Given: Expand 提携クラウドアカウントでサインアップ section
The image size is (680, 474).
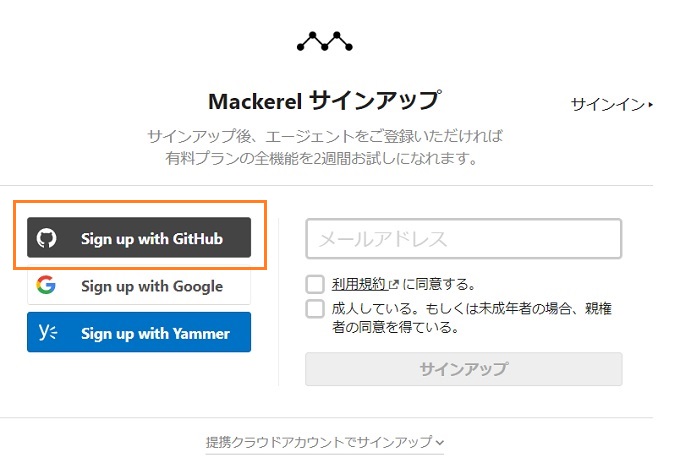Looking at the screenshot, I should click(x=325, y=442).
